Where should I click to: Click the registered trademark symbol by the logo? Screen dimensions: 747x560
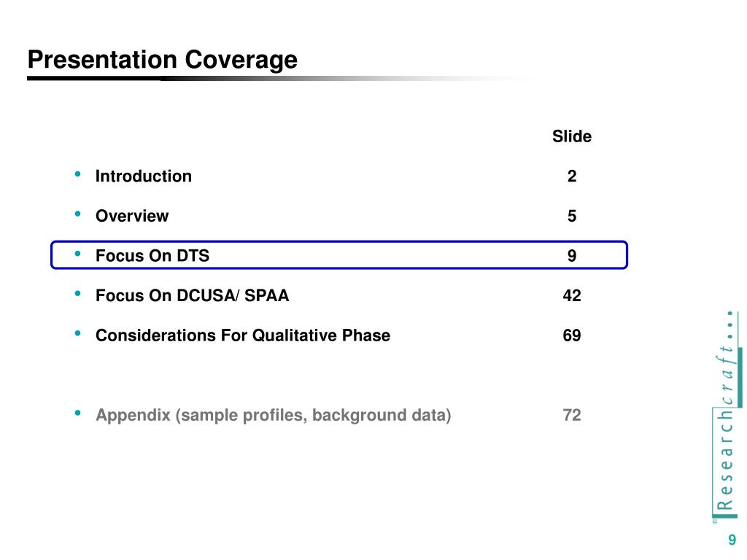715,521
